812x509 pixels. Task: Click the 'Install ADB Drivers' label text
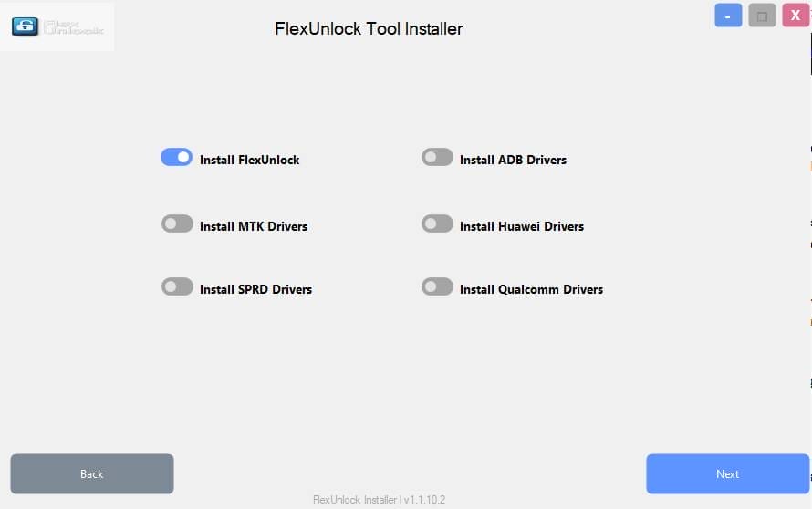[x=513, y=160]
